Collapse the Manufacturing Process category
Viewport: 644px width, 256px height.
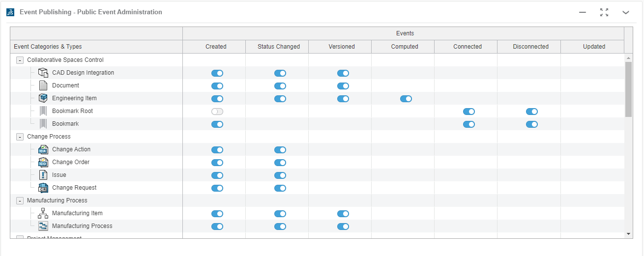[x=20, y=200]
